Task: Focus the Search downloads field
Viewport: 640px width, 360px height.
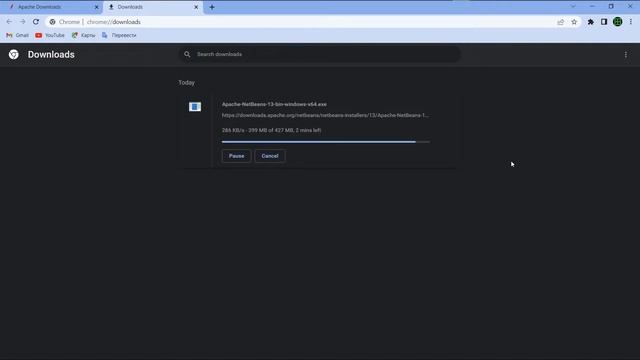Action: tap(319, 54)
